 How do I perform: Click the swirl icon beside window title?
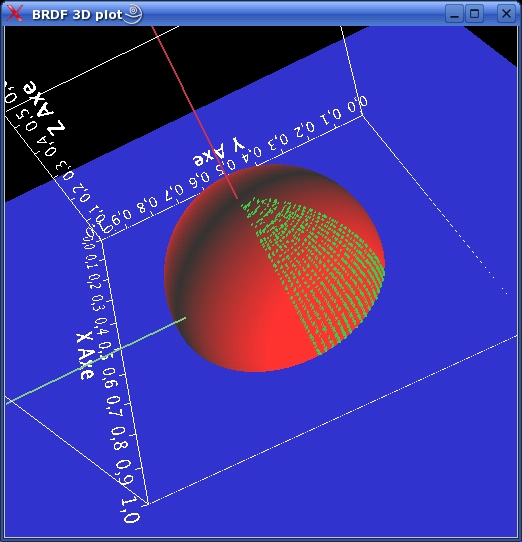pos(133,14)
